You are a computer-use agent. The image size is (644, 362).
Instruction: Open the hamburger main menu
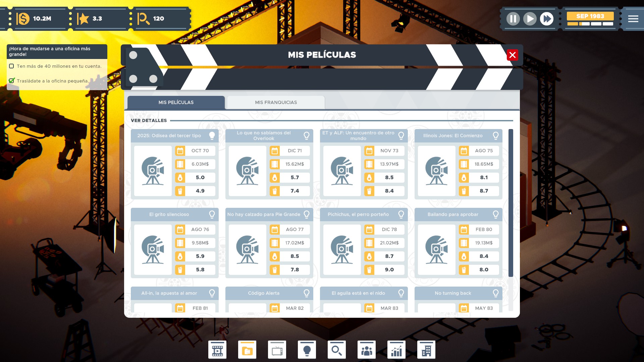click(x=633, y=19)
